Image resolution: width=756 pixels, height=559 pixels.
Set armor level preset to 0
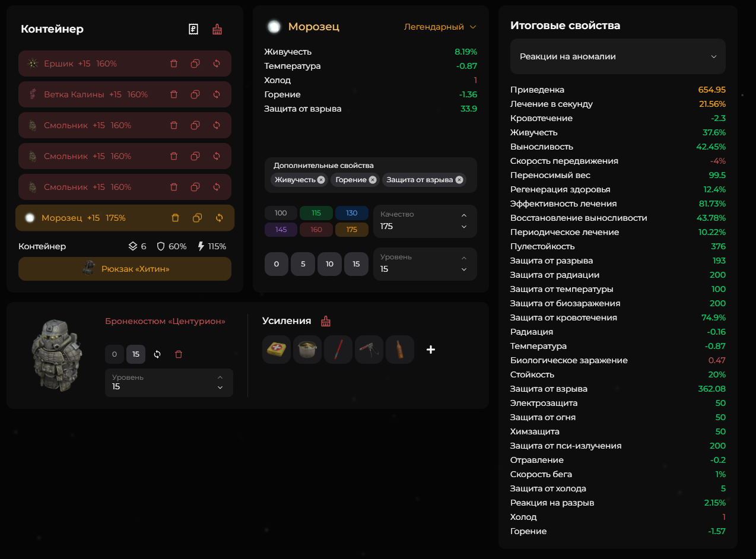point(115,354)
